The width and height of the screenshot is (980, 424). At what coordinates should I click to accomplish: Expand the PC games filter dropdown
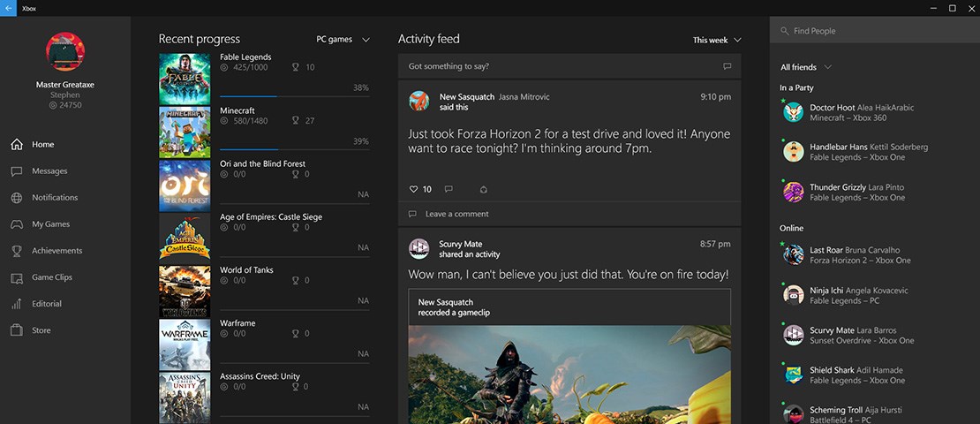pyautogui.click(x=343, y=40)
